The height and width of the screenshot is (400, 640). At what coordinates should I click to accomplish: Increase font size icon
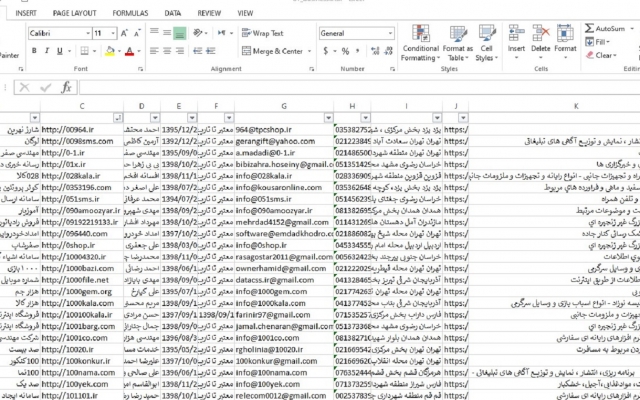(x=124, y=33)
